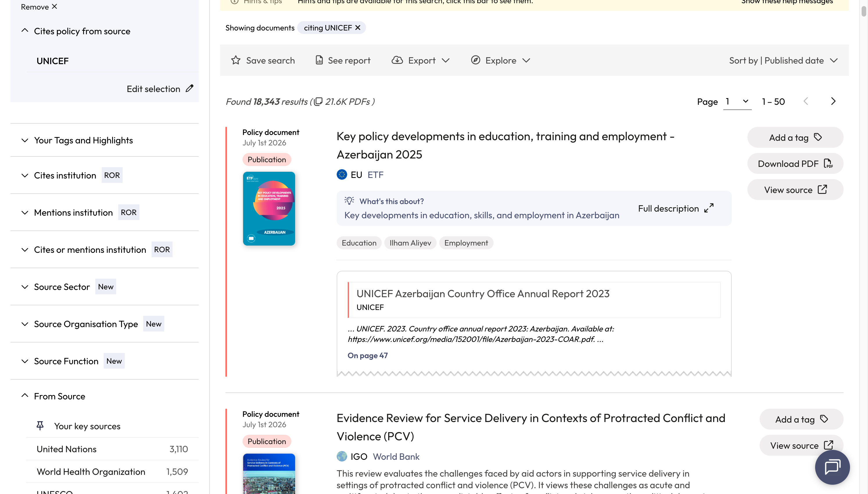View source of Azerbaijan 2025 document

point(795,190)
